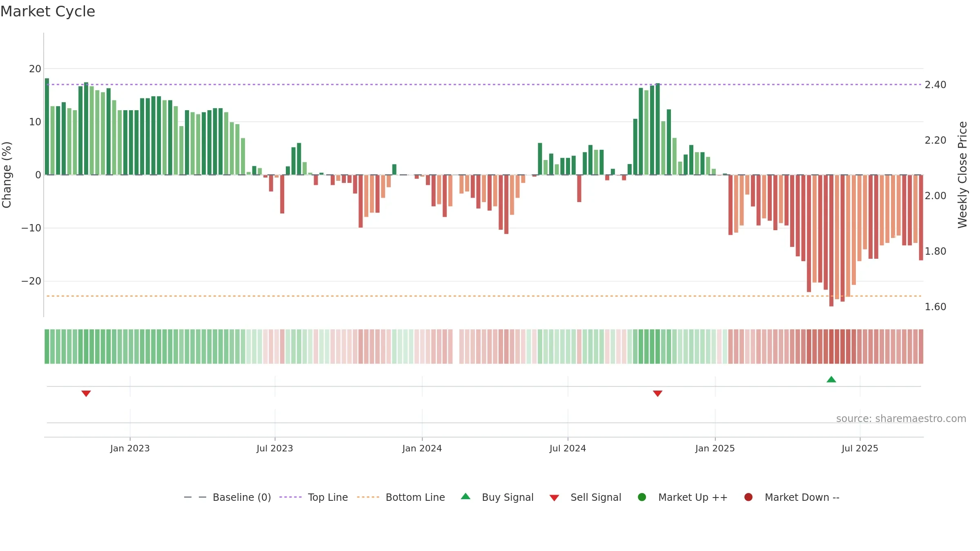Viewport: 980px width, 551px height.
Task: Select the sell signal marker before Jan 2023
Action: click(86, 393)
